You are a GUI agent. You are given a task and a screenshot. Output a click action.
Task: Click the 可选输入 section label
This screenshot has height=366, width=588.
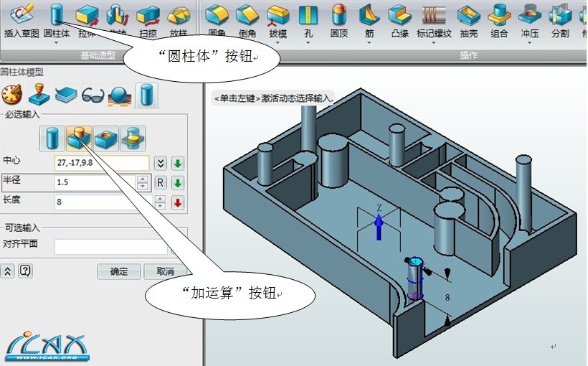click(x=22, y=227)
